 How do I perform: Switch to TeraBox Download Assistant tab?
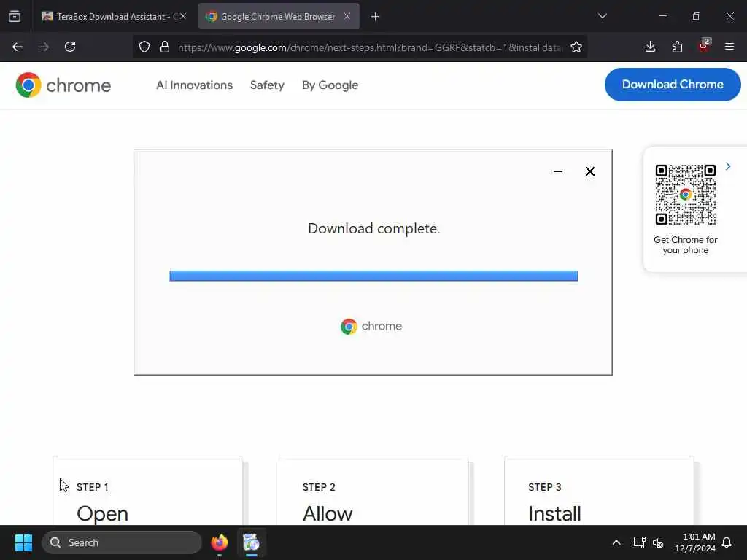click(114, 16)
